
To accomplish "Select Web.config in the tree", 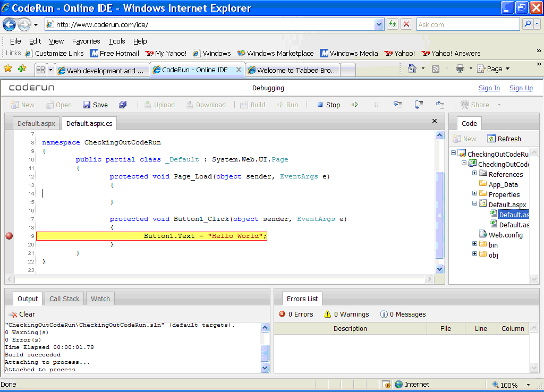I will click(501, 235).
